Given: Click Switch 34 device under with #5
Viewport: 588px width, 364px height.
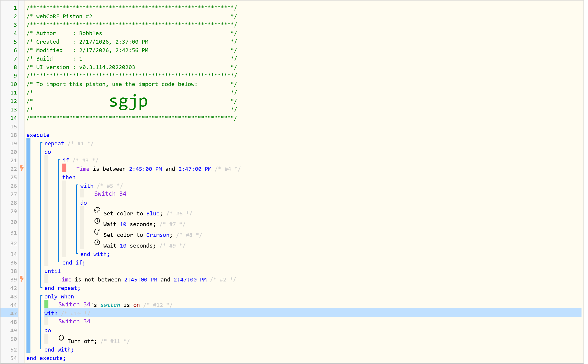Looking at the screenshot, I should [110, 194].
